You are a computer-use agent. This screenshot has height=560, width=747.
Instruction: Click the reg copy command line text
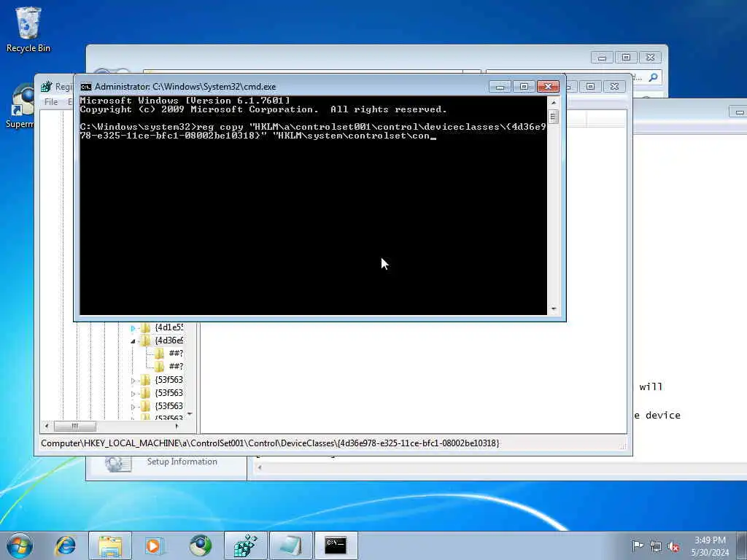pos(313,131)
